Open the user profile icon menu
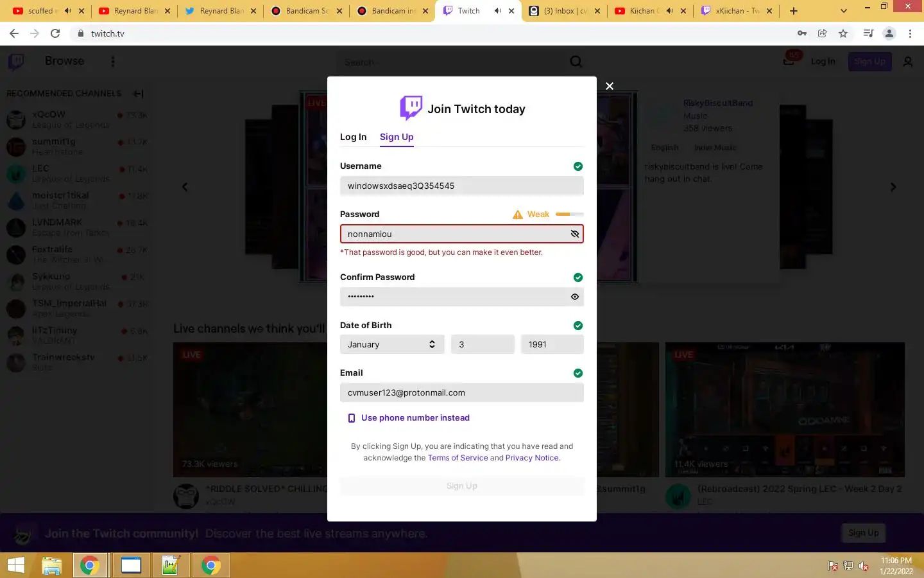This screenshot has height=578, width=924. coord(908,62)
